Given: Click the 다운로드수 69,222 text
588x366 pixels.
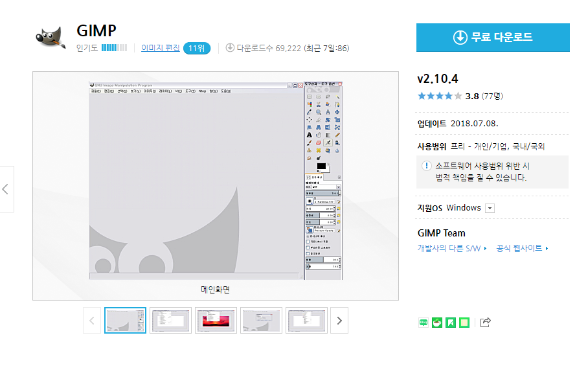Looking at the screenshot, I should [269, 48].
